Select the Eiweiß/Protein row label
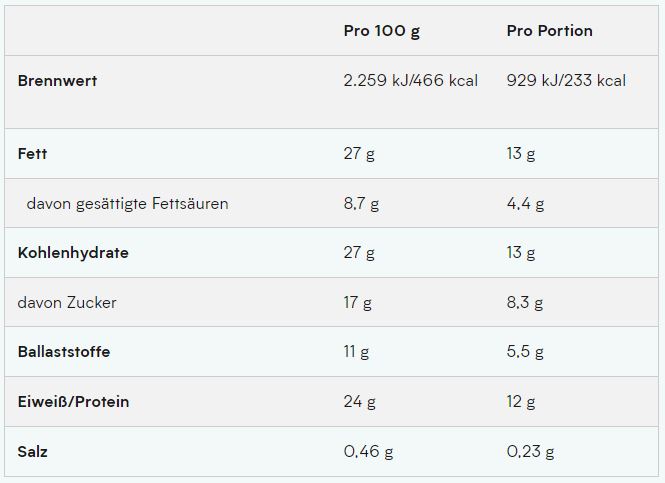 click(73, 402)
